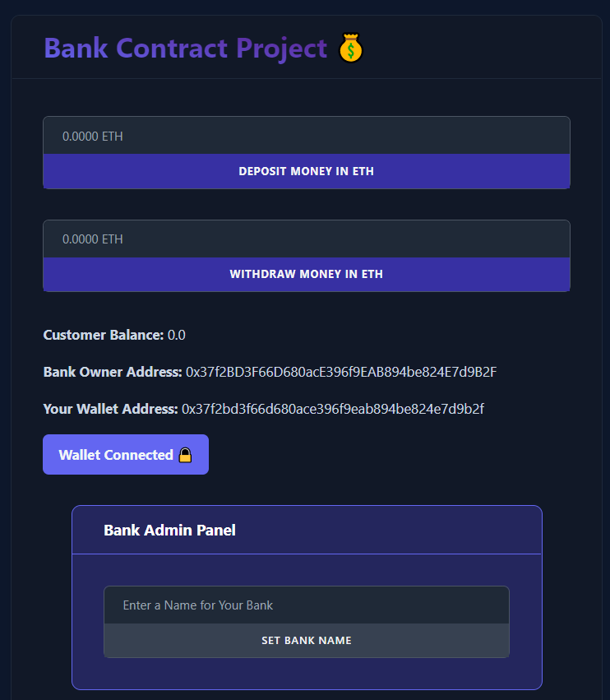Click the DEPOSIT MONEY IN ETH button
The width and height of the screenshot is (610, 700).
[x=306, y=172]
